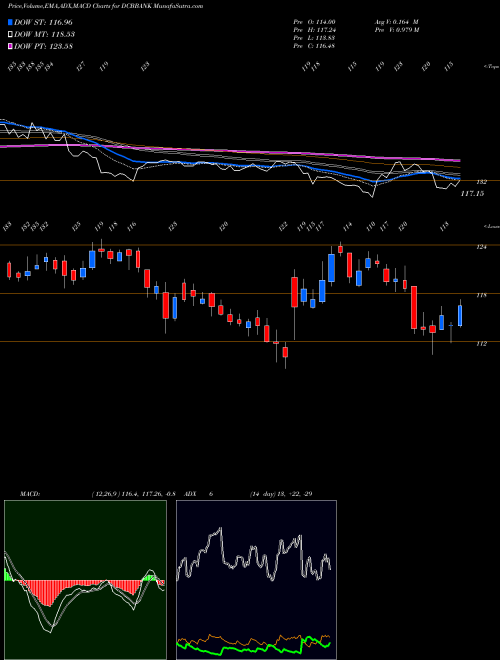The width and height of the screenshot is (500, 660).
Task: Click the 'ADX' panel label
Action: coord(190,493)
